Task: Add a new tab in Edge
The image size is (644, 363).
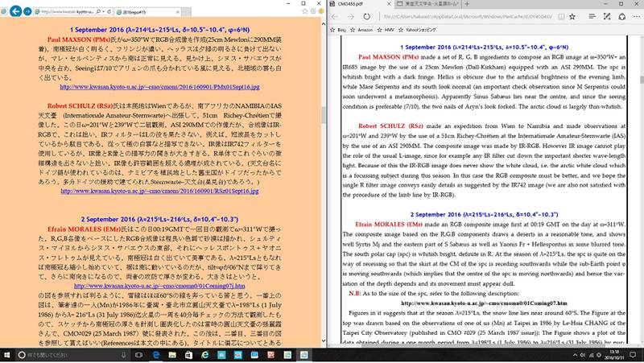Action: click(x=467, y=4)
